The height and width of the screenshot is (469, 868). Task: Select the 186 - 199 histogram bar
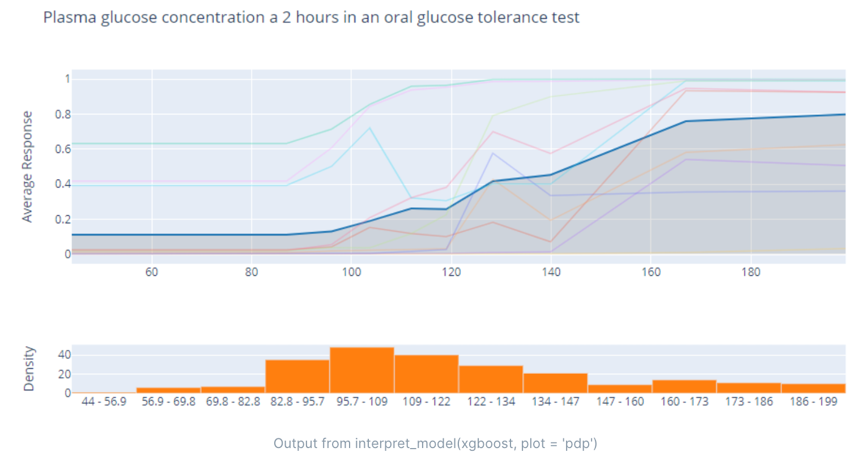813,388
